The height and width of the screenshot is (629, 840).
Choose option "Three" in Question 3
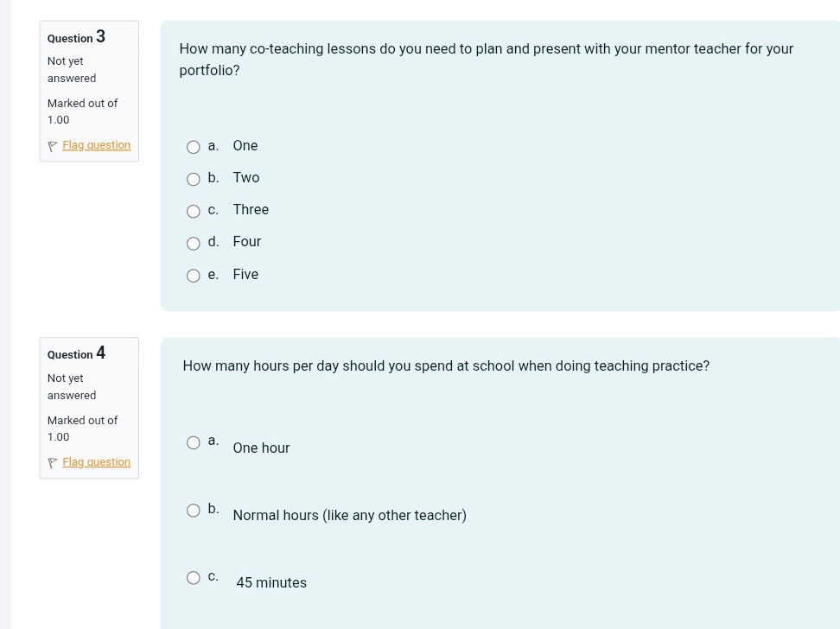click(x=193, y=211)
